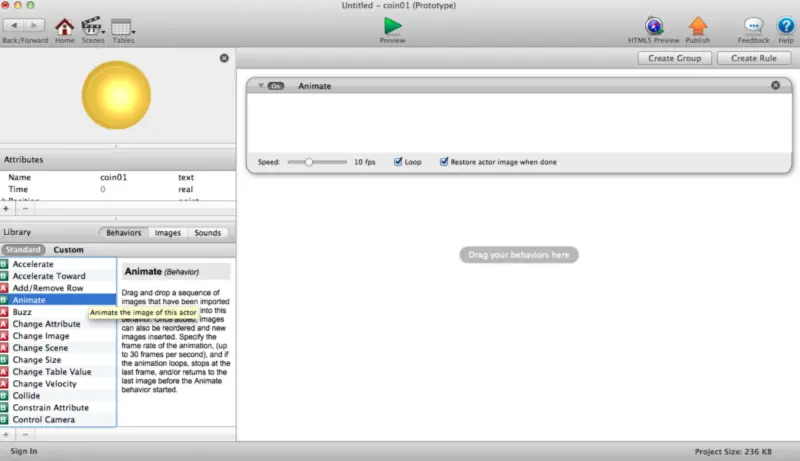Click Create Rule button

754,58
